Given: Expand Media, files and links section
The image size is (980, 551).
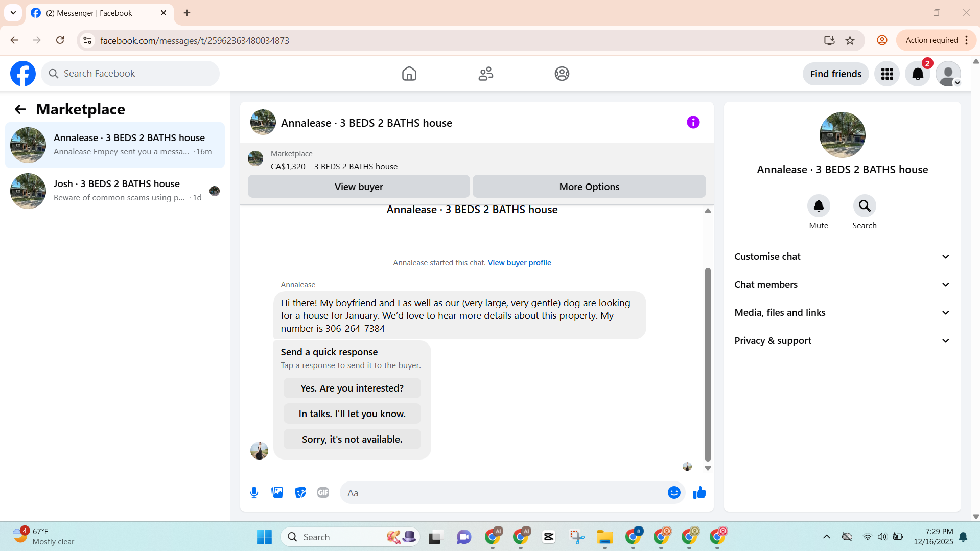Looking at the screenshot, I should click(x=843, y=313).
